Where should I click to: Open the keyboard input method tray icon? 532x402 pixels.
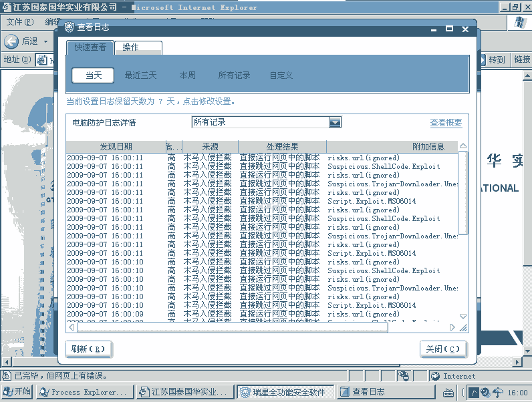(x=448, y=393)
